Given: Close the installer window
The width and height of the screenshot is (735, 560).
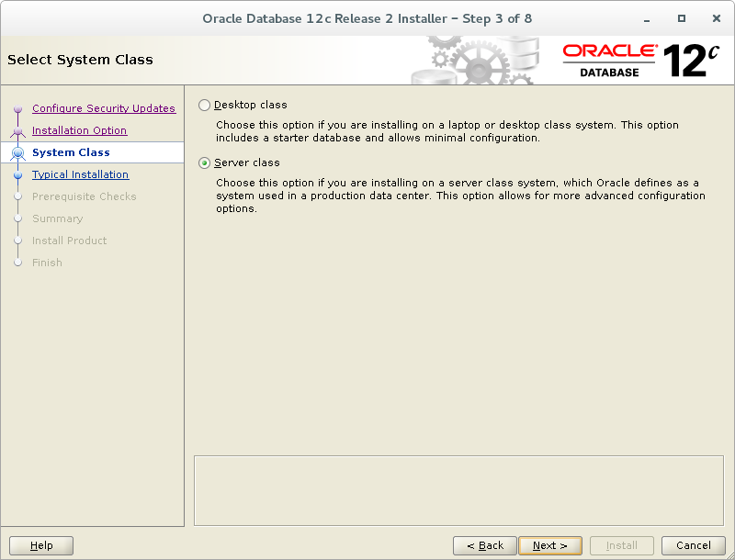Looking at the screenshot, I should pos(717,18).
